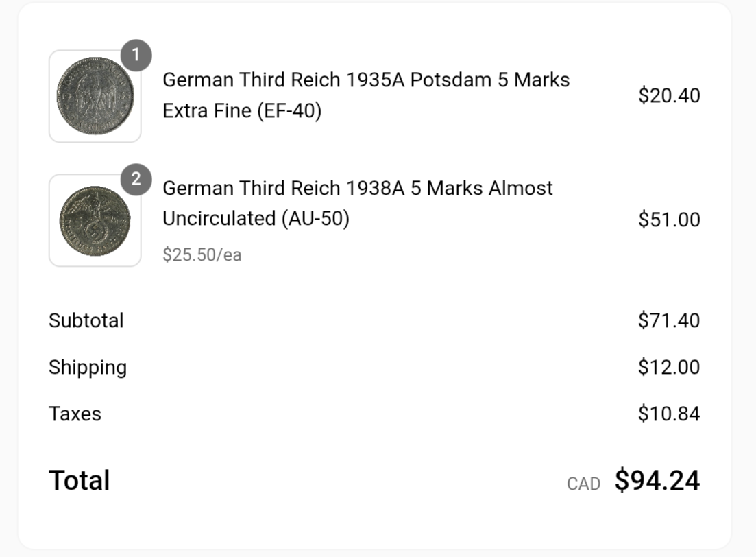
Task: Click the $20.40 item price
Action: coord(669,95)
